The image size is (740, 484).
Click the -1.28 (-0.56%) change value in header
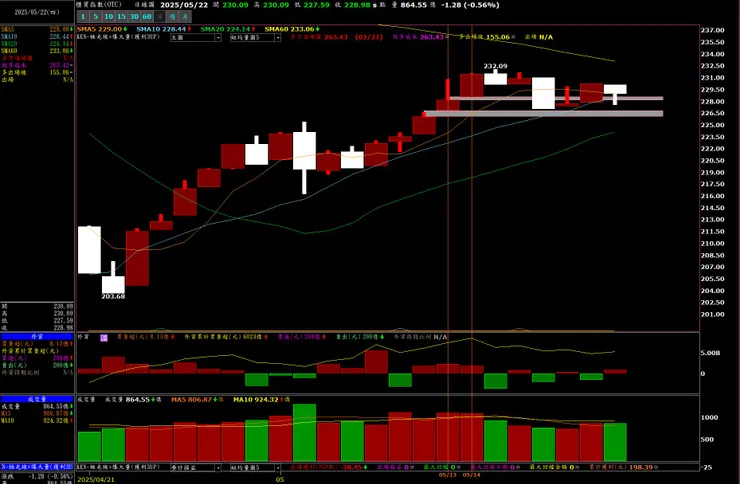(x=470, y=5)
